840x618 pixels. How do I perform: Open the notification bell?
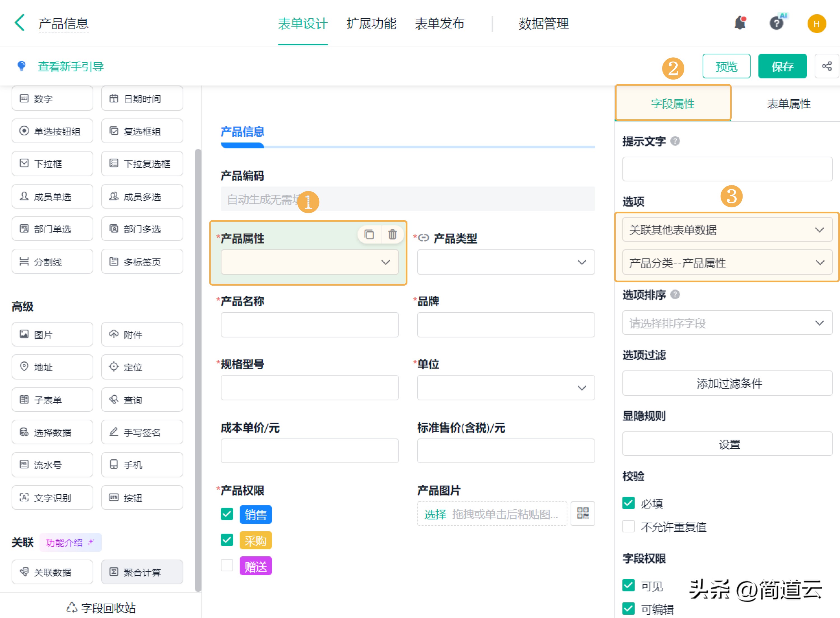tap(740, 23)
